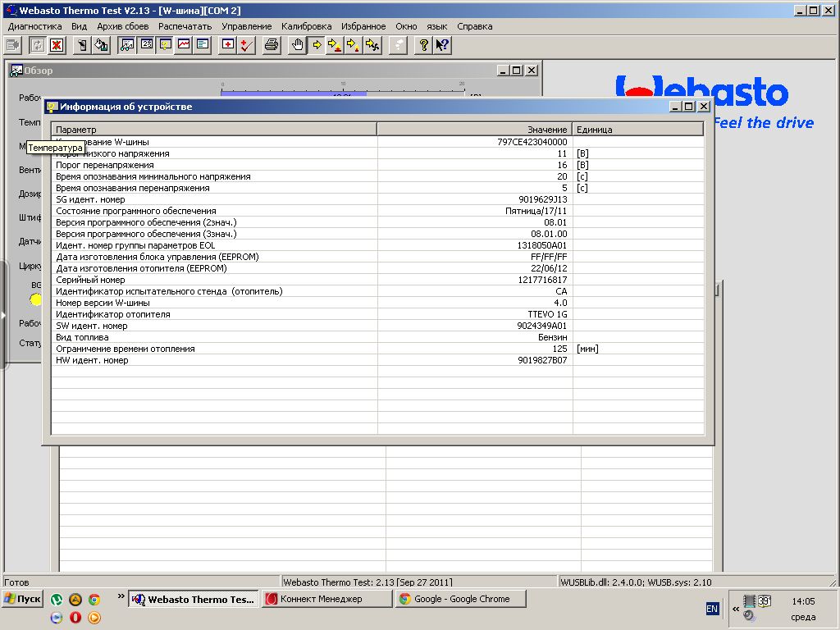Open the Архив сбоев menu
Viewport: 840px width, 630px height.
(x=123, y=26)
